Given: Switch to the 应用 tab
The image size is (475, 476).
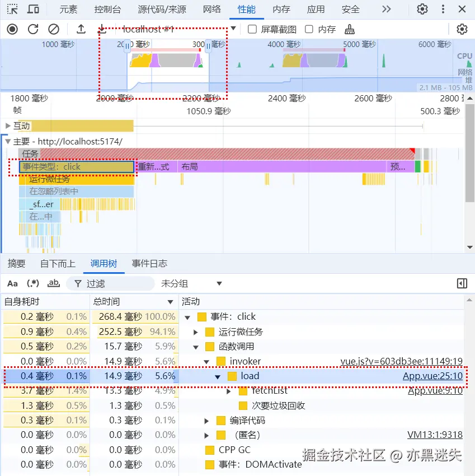Looking at the screenshot, I should (x=316, y=10).
